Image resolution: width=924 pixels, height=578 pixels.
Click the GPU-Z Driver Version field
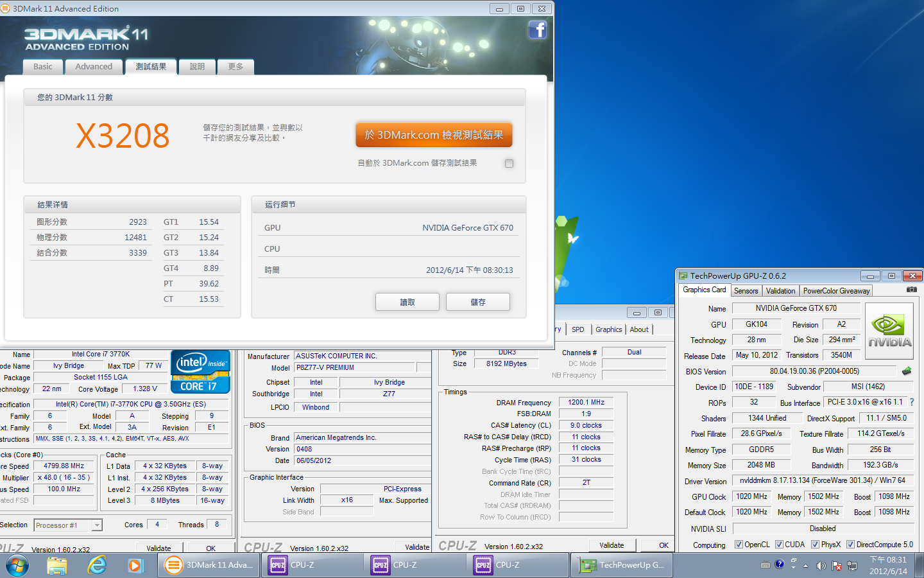point(822,480)
